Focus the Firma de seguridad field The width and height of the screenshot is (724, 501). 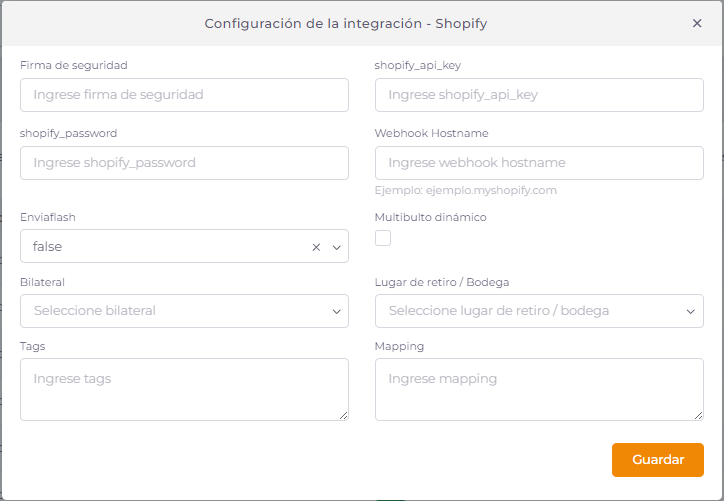[x=184, y=95]
